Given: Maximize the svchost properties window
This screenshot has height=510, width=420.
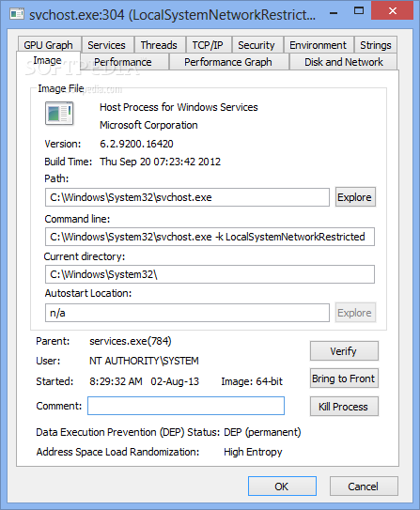Looking at the screenshot, I should pyautogui.click(x=359, y=10).
